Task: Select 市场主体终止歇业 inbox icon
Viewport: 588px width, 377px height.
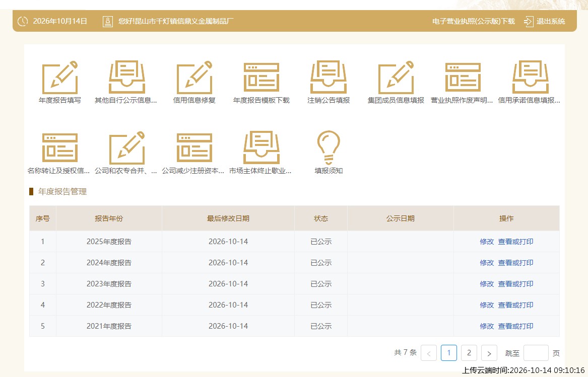Action: pyautogui.click(x=262, y=147)
